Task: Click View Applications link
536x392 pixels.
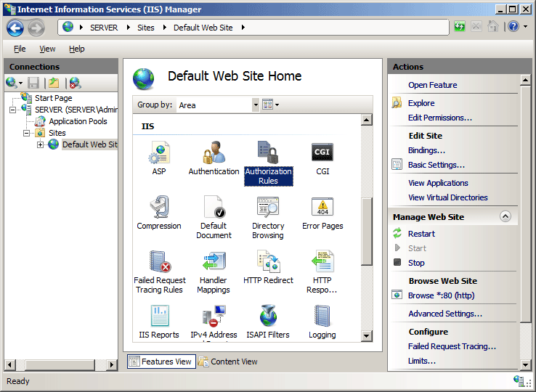Action: click(x=438, y=183)
